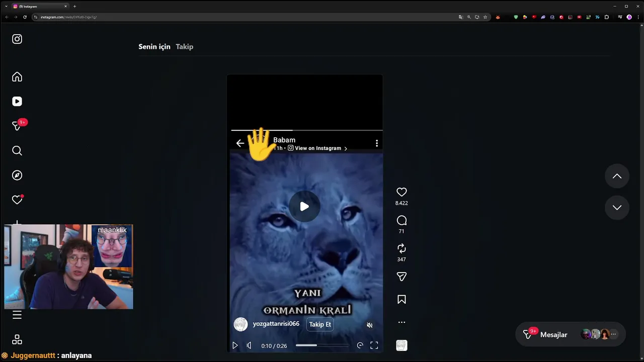The height and width of the screenshot is (362, 644).
Task: Bookmark this page with the star
Action: point(485,17)
